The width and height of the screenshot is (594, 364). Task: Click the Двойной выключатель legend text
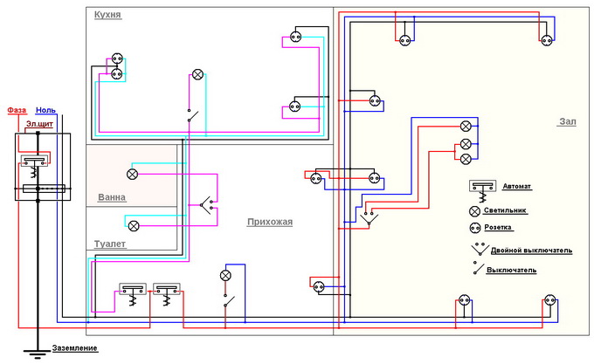click(x=531, y=251)
